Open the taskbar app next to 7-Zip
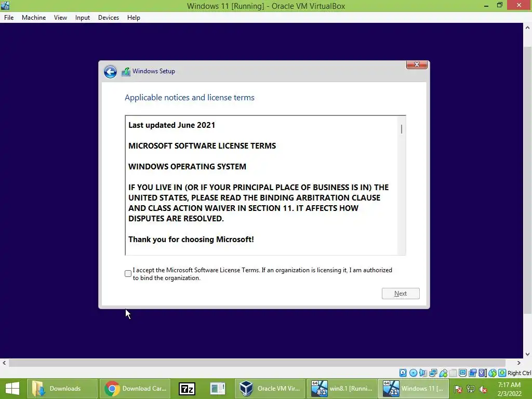 (x=218, y=389)
